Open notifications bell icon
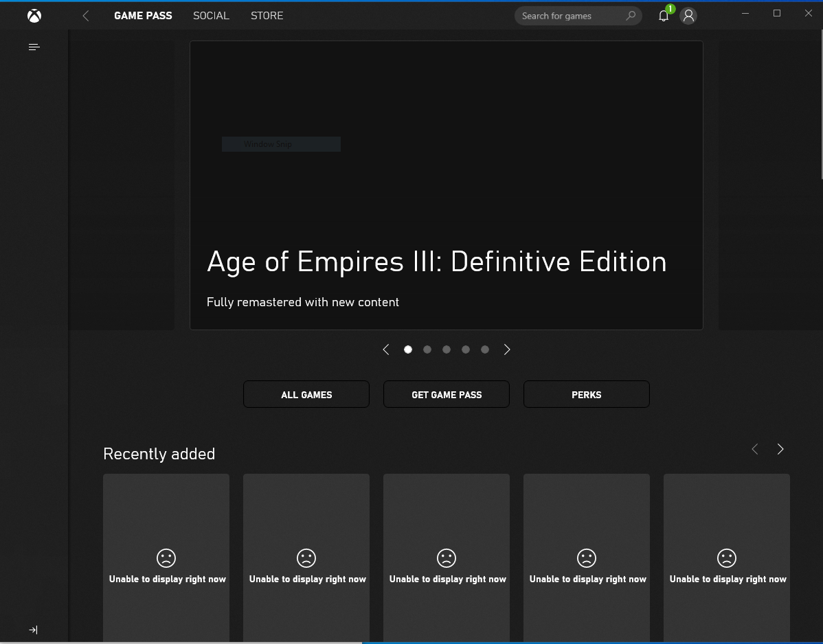The height and width of the screenshot is (644, 823). pos(664,16)
